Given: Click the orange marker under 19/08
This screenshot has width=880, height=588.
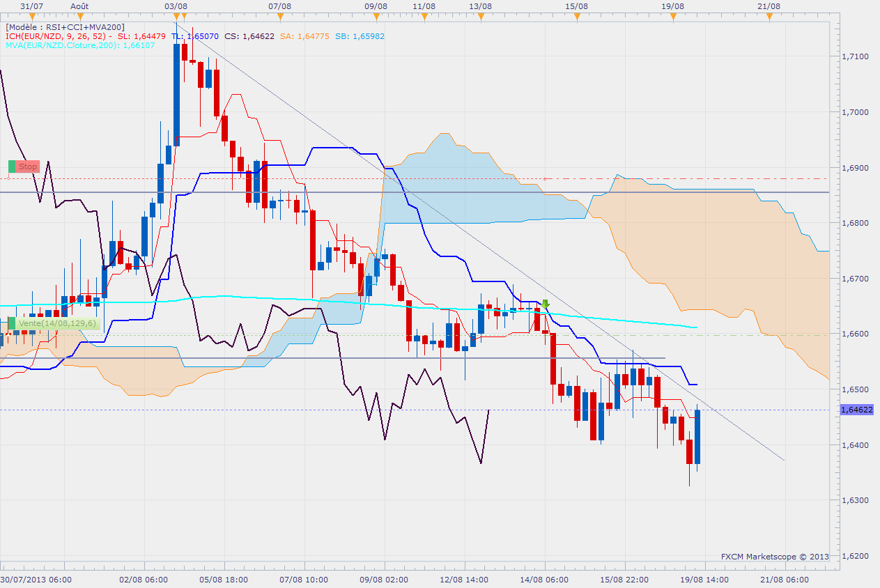Looking at the screenshot, I should coord(672,17).
